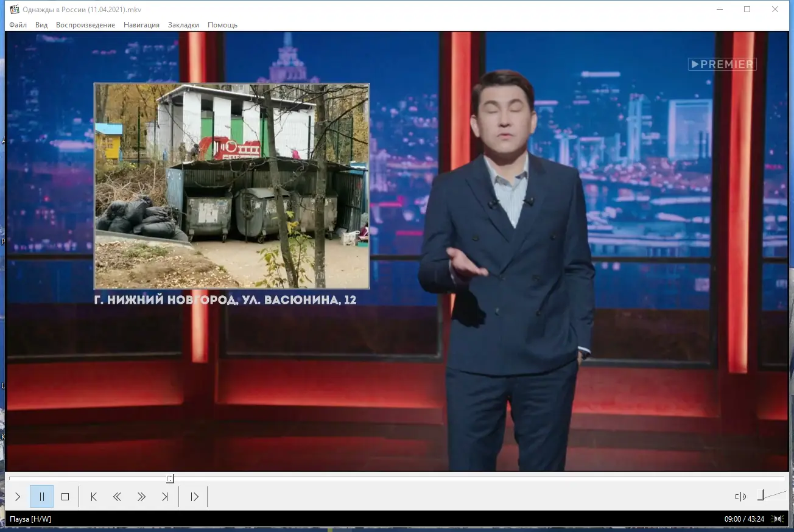794x532 pixels.
Task: Open the Навигация menu
Action: 141,25
